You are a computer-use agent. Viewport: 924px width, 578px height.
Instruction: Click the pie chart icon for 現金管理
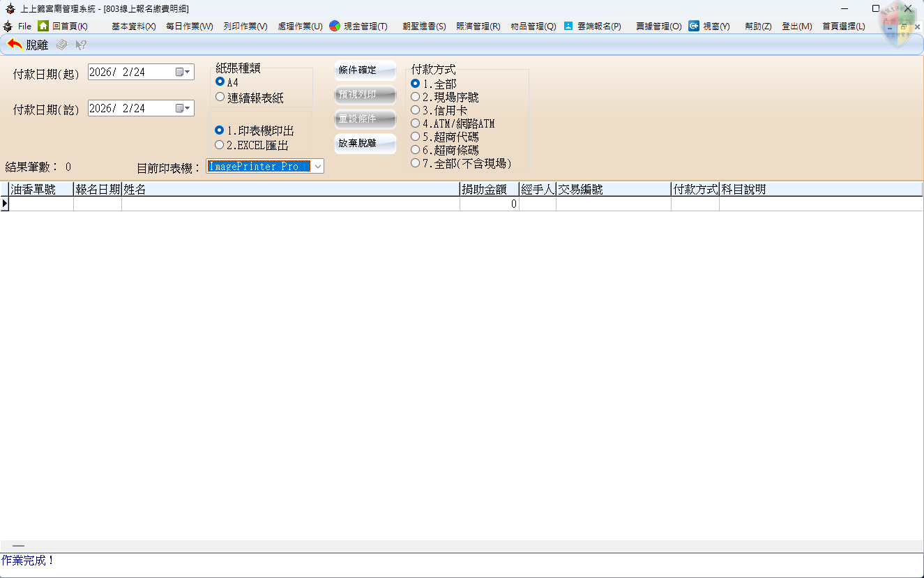click(335, 26)
